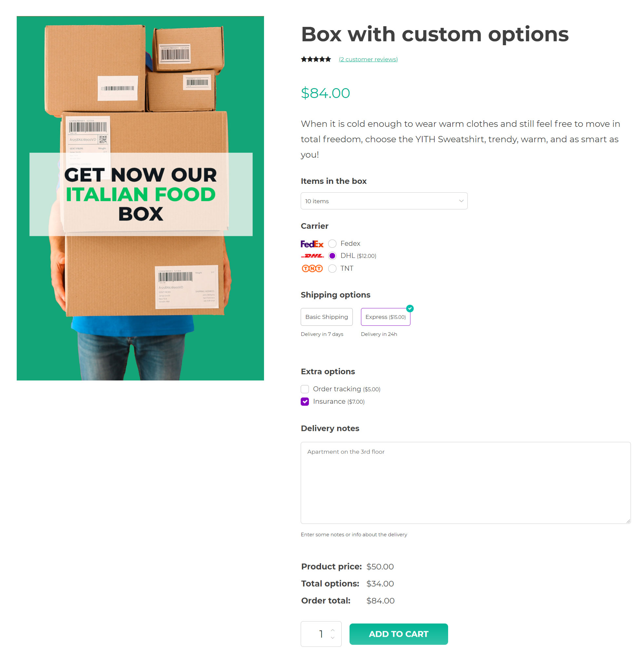The width and height of the screenshot is (644, 660).
Task: Click the DHL carrier logo
Action: [x=312, y=256]
